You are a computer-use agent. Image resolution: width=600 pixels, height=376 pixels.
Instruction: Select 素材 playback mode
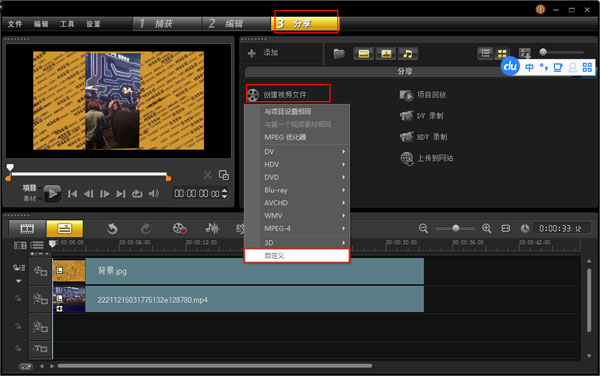pyautogui.click(x=29, y=199)
